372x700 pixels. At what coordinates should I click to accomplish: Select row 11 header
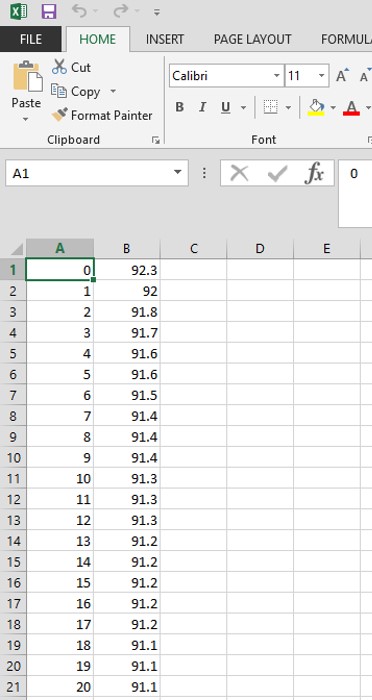[x=13, y=479]
